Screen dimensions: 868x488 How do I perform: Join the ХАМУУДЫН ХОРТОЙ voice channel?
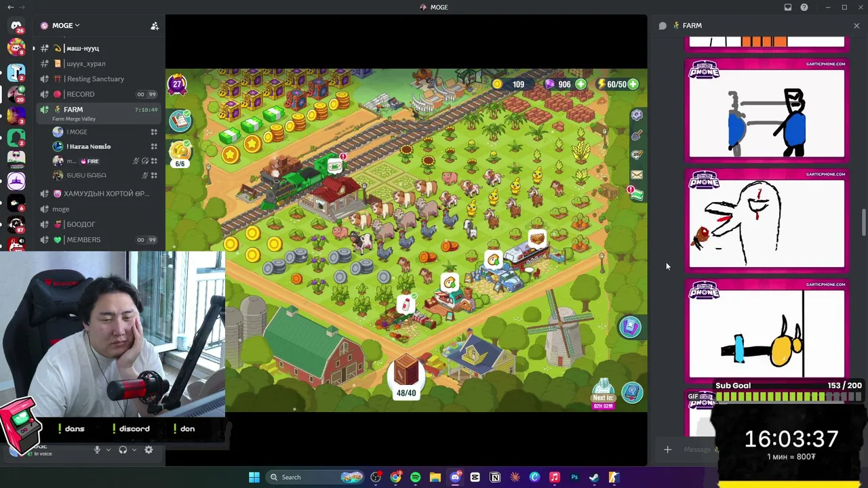[98, 193]
